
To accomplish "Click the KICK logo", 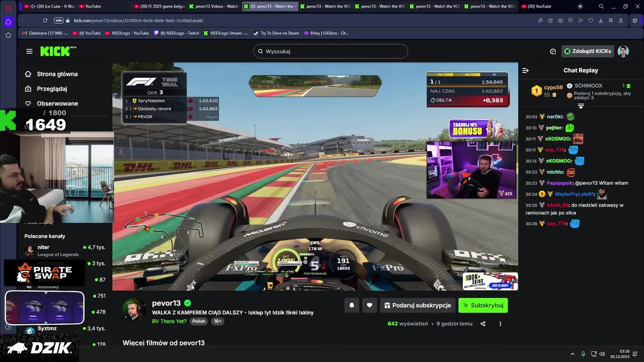I will point(58,51).
